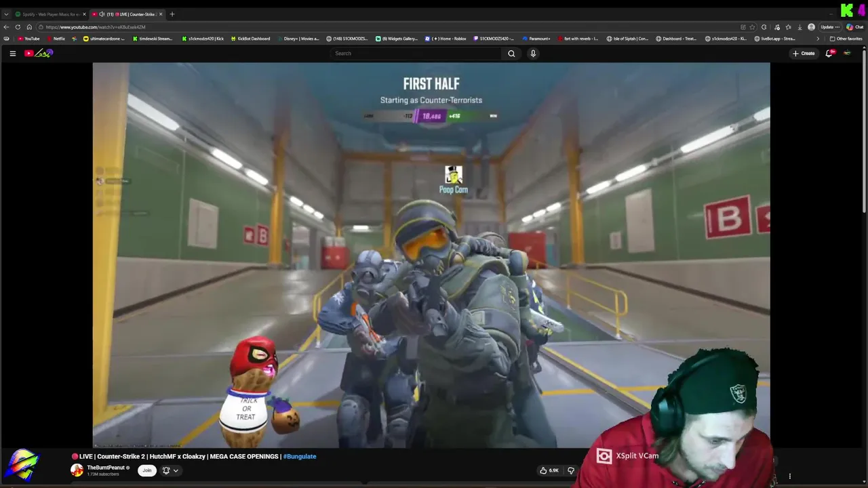This screenshot has width=868, height=488.
Task: Open TheBurntPeanut channel name
Action: coord(106,468)
